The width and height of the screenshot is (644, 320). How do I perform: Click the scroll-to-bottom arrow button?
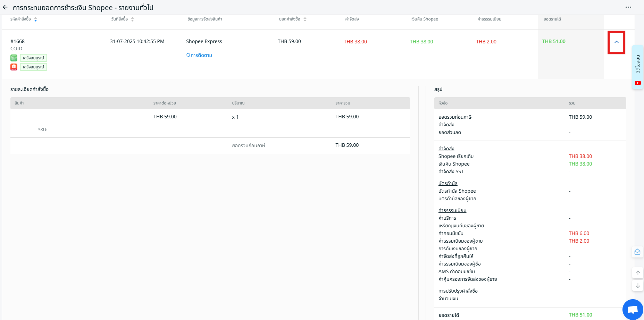click(637, 286)
